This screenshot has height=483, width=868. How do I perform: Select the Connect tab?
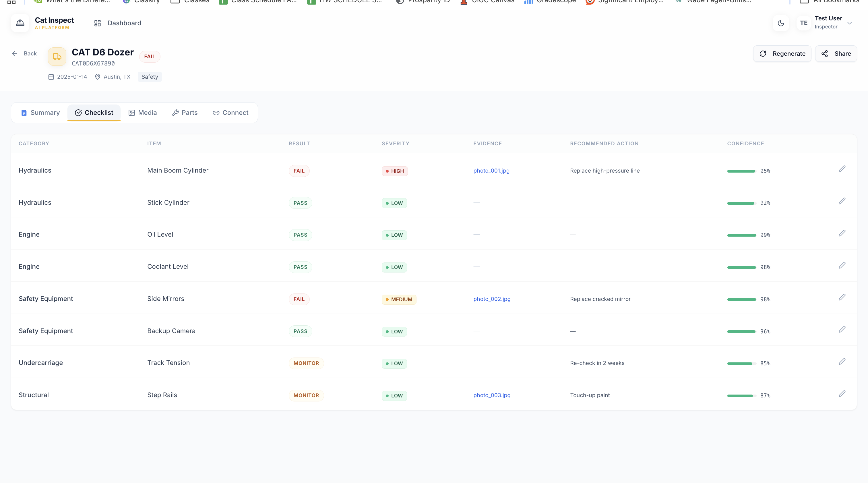coord(230,113)
